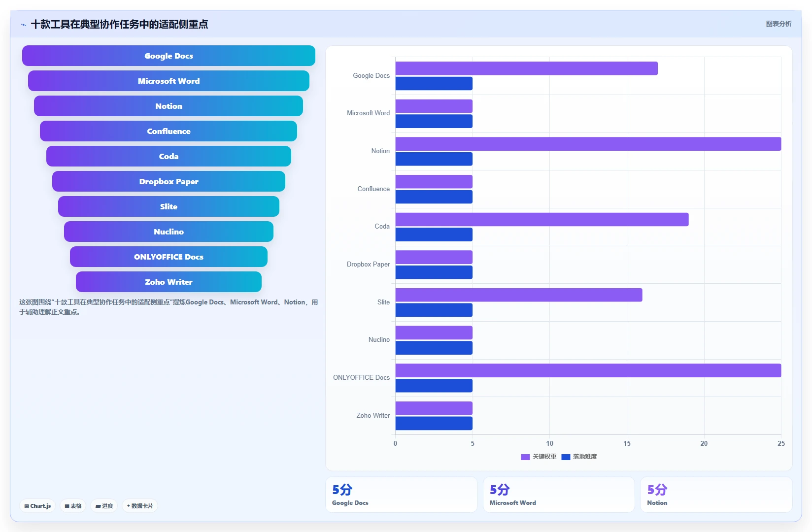Click the Zoho Writer axis label
This screenshot has width=812, height=532.
coord(373,416)
